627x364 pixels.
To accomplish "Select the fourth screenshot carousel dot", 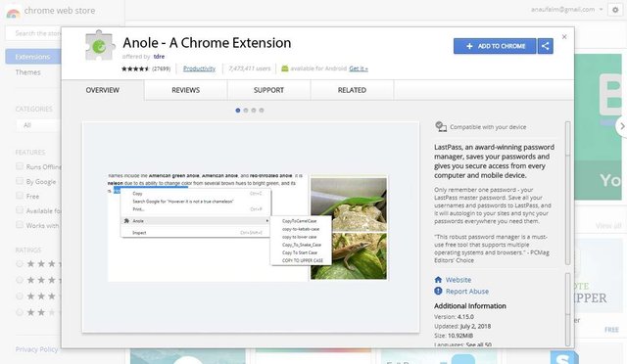I will click(262, 111).
